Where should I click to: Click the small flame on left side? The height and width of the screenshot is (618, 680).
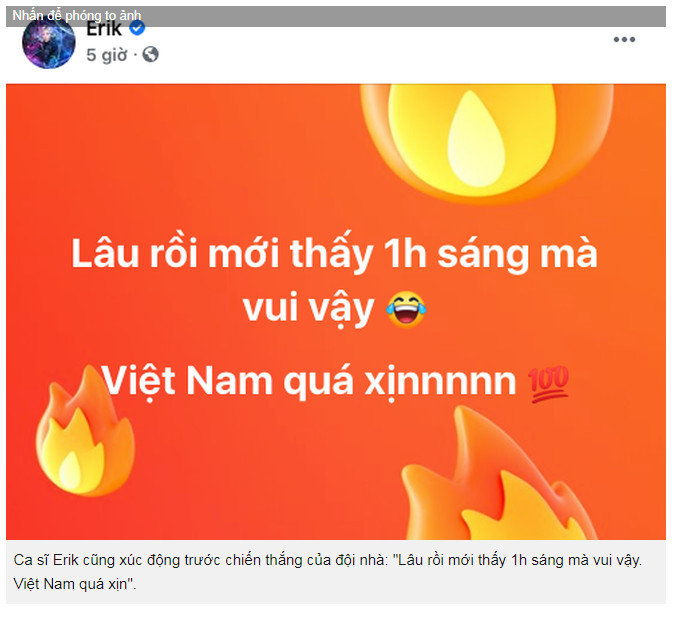(86, 436)
